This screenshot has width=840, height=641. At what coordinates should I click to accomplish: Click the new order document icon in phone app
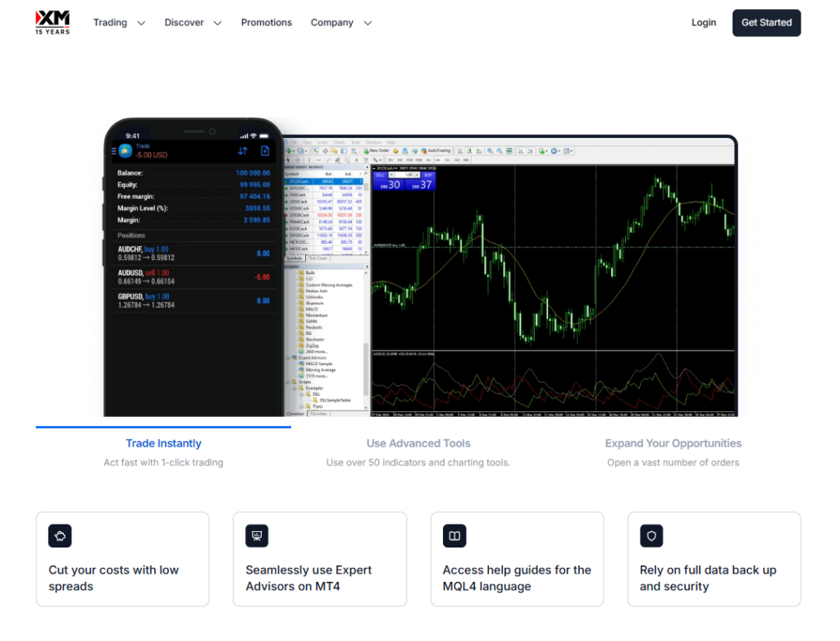point(265,151)
